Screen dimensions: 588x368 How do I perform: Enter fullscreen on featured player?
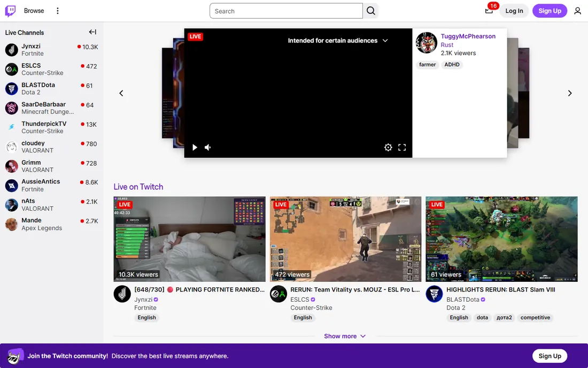(x=402, y=148)
